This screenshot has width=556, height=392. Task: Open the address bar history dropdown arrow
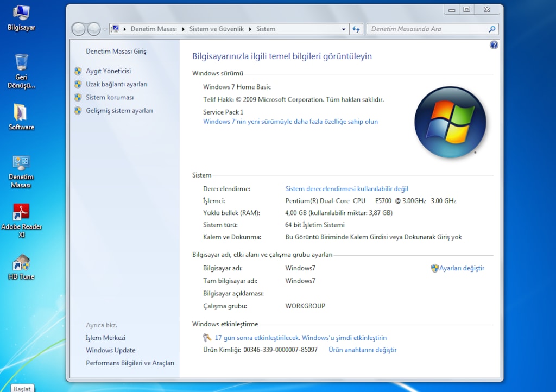tap(343, 29)
